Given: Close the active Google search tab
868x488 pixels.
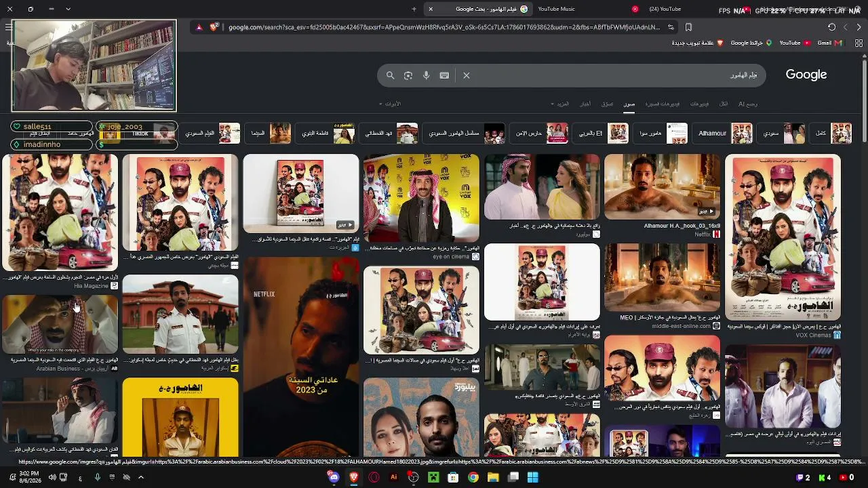Looking at the screenshot, I should [x=430, y=9].
